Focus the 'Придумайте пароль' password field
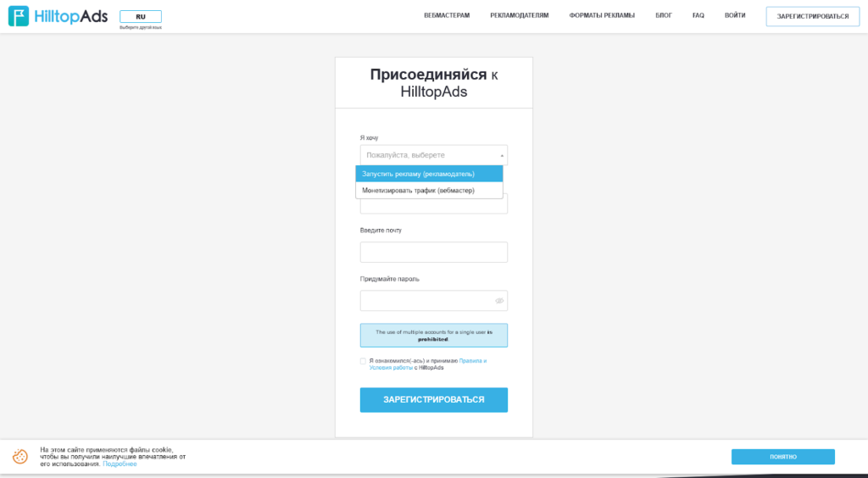 [433, 301]
